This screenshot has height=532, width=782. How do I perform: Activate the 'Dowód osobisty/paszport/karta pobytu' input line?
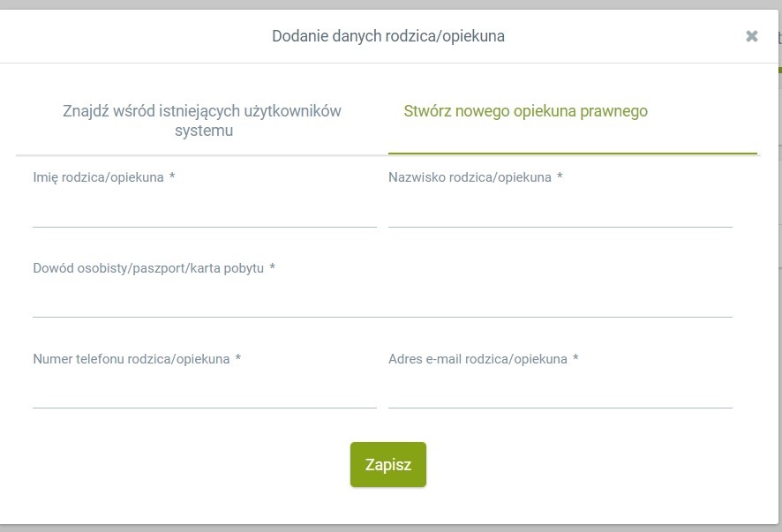382,302
